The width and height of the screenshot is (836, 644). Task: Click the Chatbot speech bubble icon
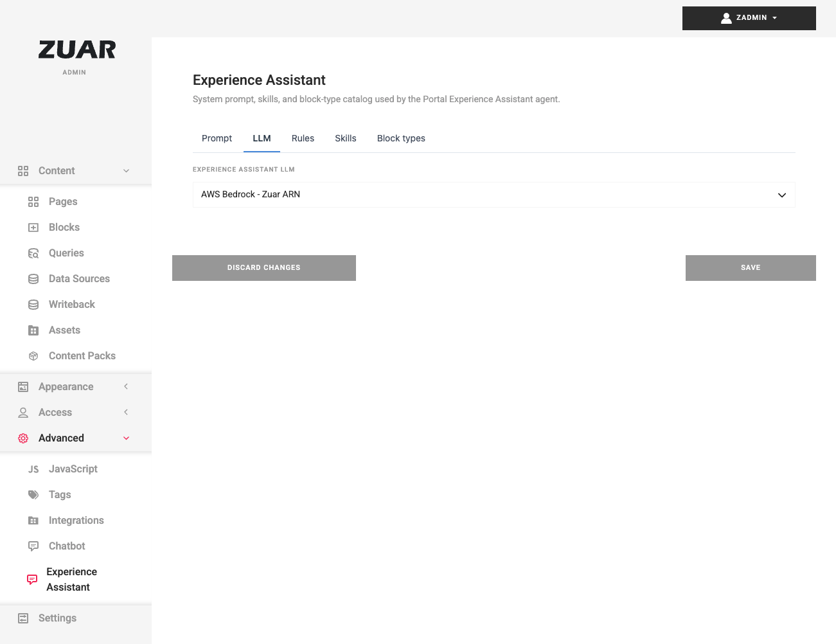33,546
